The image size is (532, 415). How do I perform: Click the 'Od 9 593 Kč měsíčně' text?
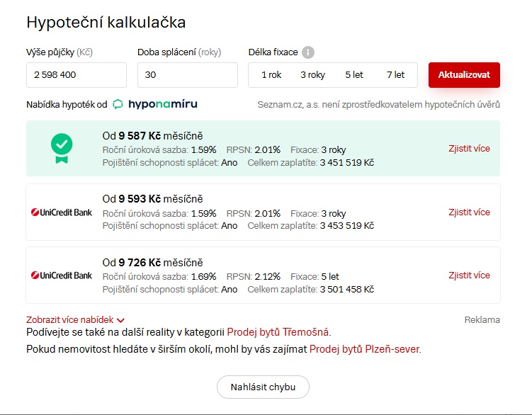[152, 199]
